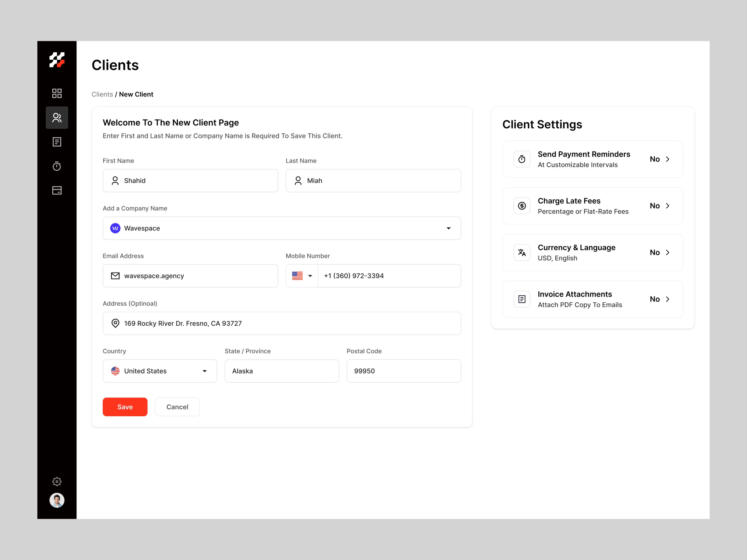
Task: Open the settings gear icon
Action: point(57,481)
